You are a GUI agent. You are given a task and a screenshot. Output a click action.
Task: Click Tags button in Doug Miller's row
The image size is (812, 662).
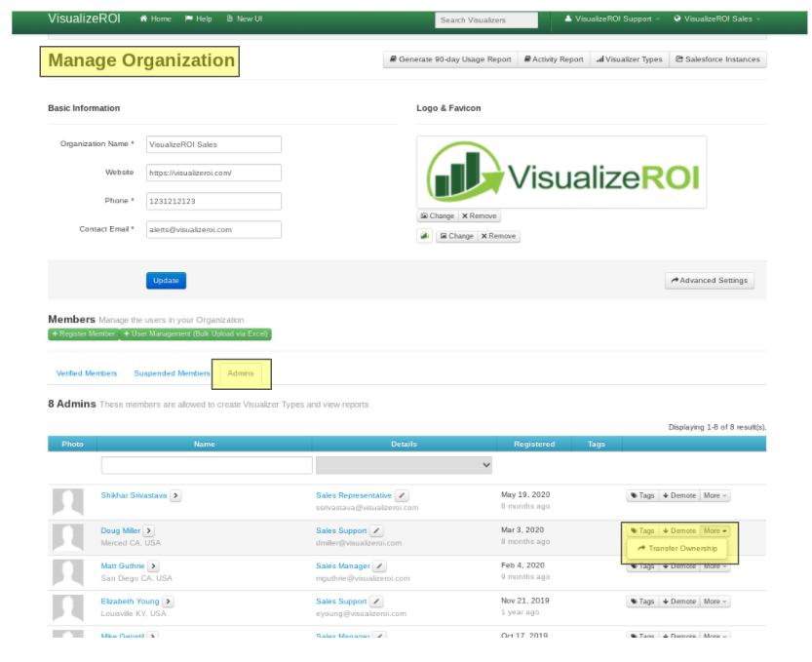pyautogui.click(x=642, y=531)
